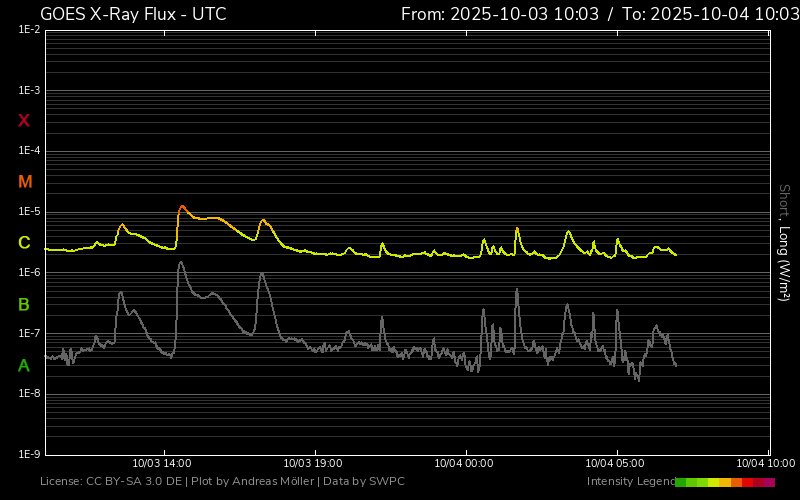Click the GOES X-Ray Flux - UTC title
The height and width of the screenshot is (500, 800).
tap(133, 14)
